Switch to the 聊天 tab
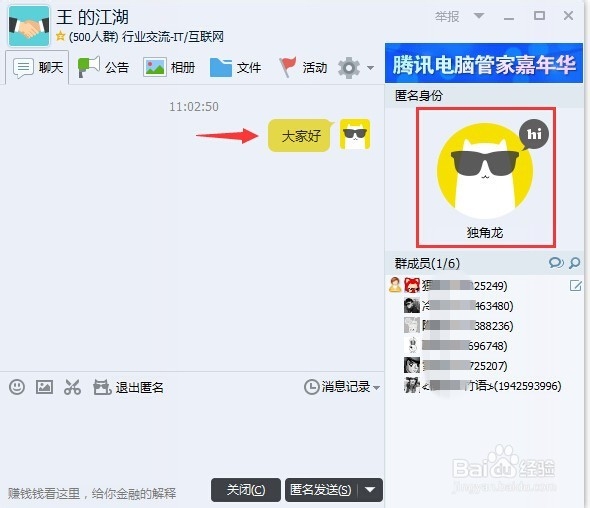Image resolution: width=590 pixels, height=508 pixels. (37, 67)
